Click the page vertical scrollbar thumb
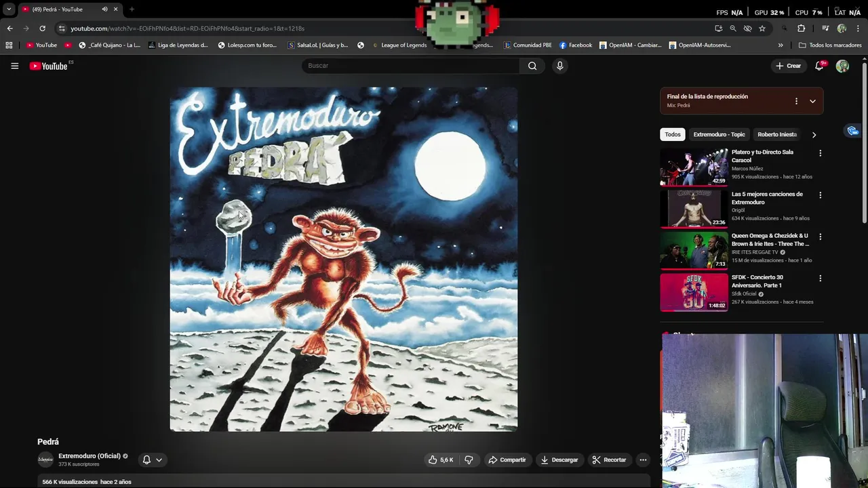The image size is (868, 488). coord(864,142)
